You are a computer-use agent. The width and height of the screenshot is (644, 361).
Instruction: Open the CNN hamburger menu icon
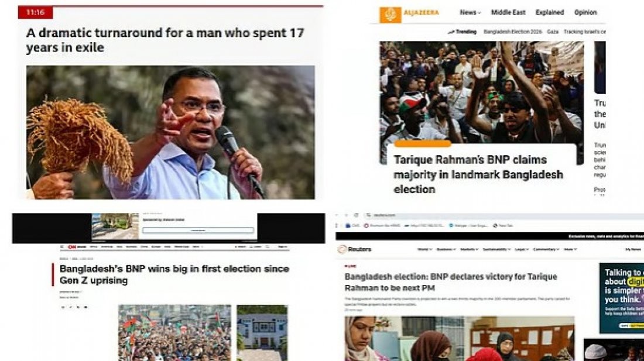62,247
